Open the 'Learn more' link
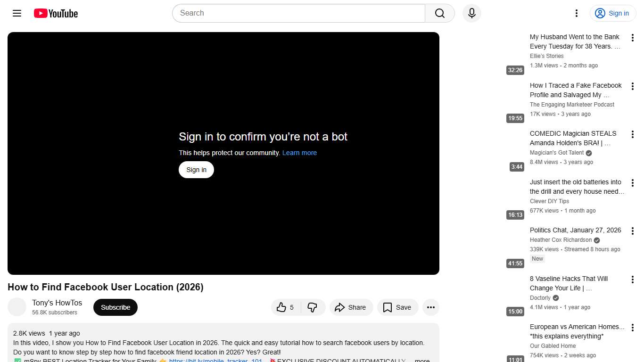Viewport: 644px width, 362px height. pyautogui.click(x=299, y=153)
